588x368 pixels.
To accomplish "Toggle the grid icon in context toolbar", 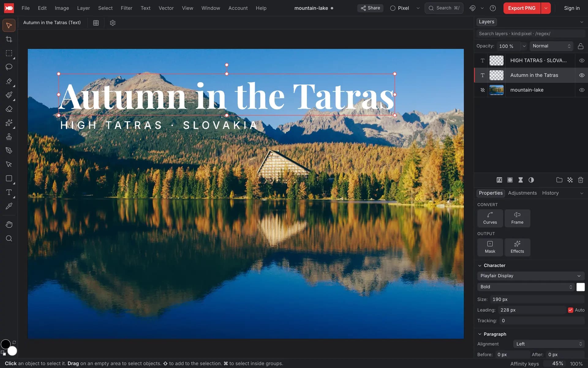I will (96, 23).
